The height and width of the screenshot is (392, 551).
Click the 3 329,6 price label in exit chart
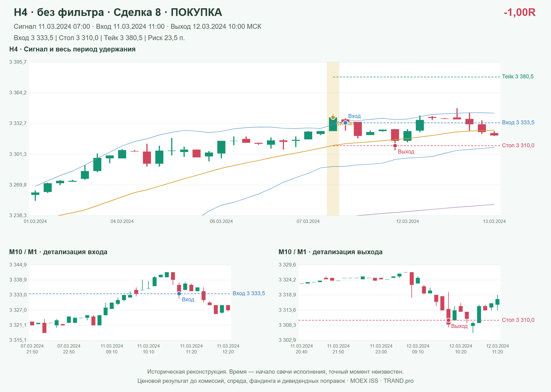coord(287,265)
